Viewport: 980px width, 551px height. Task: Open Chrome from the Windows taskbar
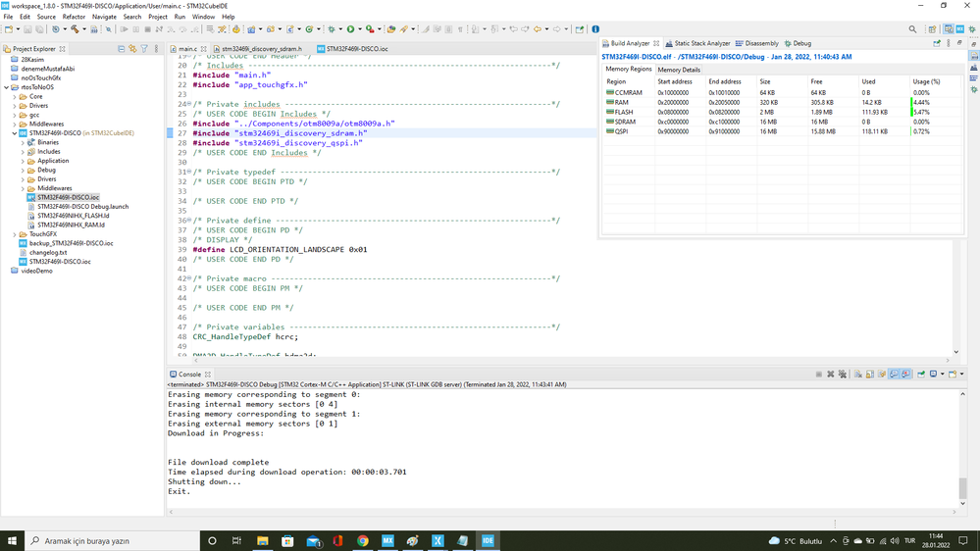(363, 540)
